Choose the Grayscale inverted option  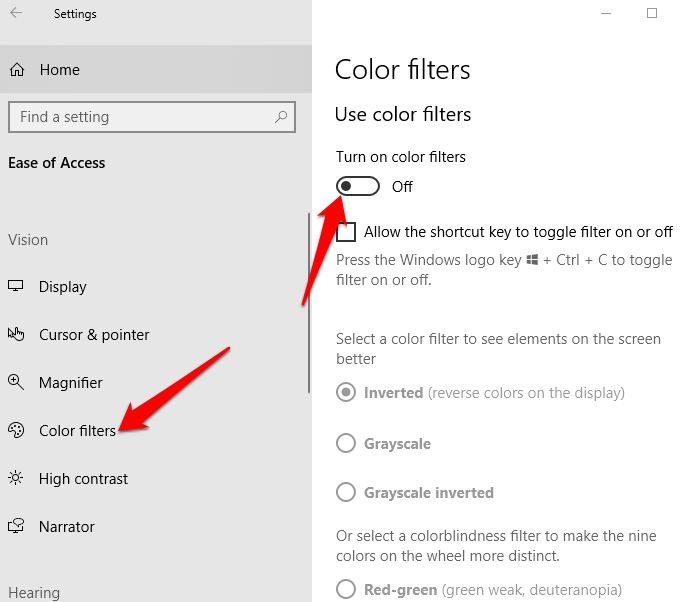click(346, 492)
